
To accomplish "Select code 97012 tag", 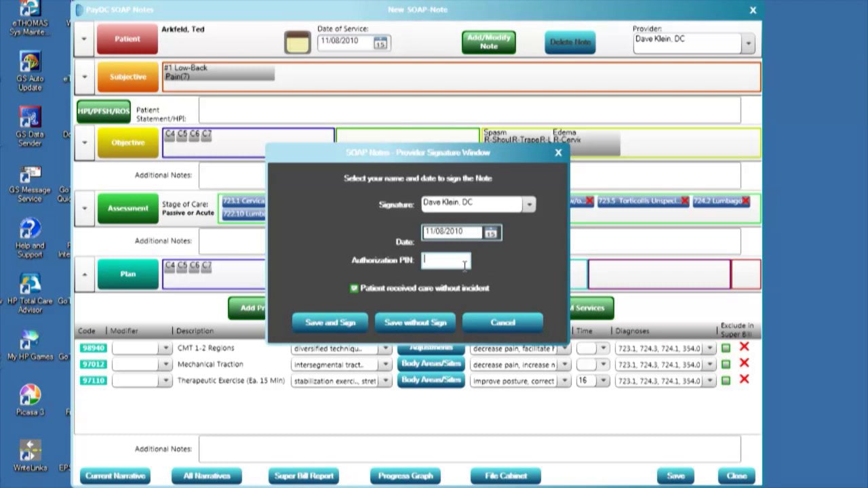I will pyautogui.click(x=93, y=364).
